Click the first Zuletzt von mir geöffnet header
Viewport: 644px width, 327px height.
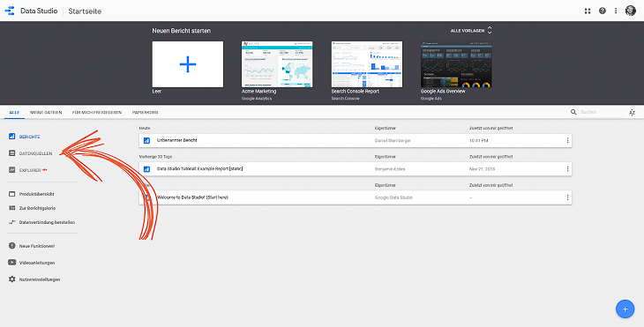tap(490, 129)
